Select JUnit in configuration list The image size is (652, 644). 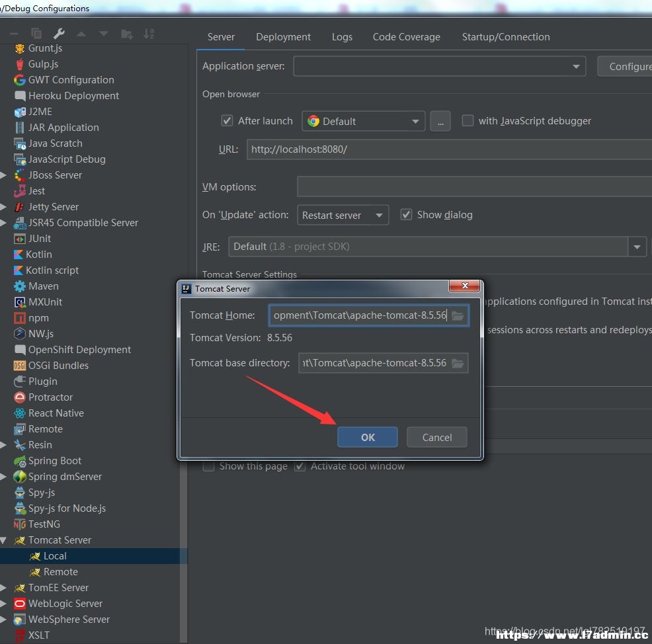[x=40, y=239]
